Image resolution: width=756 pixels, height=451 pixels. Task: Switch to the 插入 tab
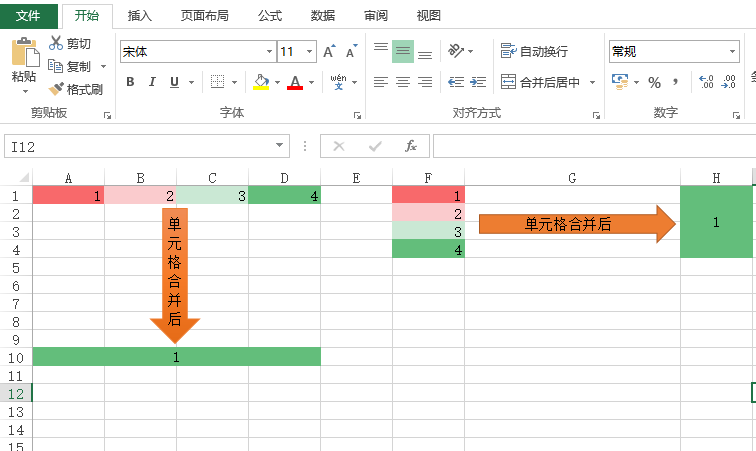[x=140, y=15]
